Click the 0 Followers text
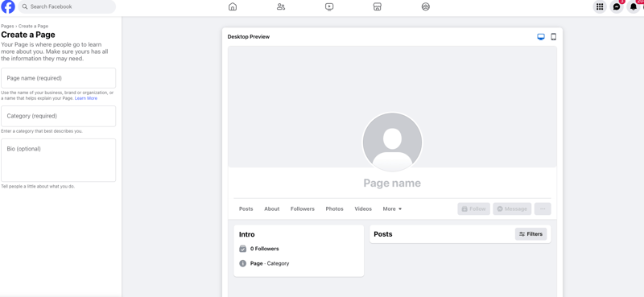 pyautogui.click(x=265, y=249)
